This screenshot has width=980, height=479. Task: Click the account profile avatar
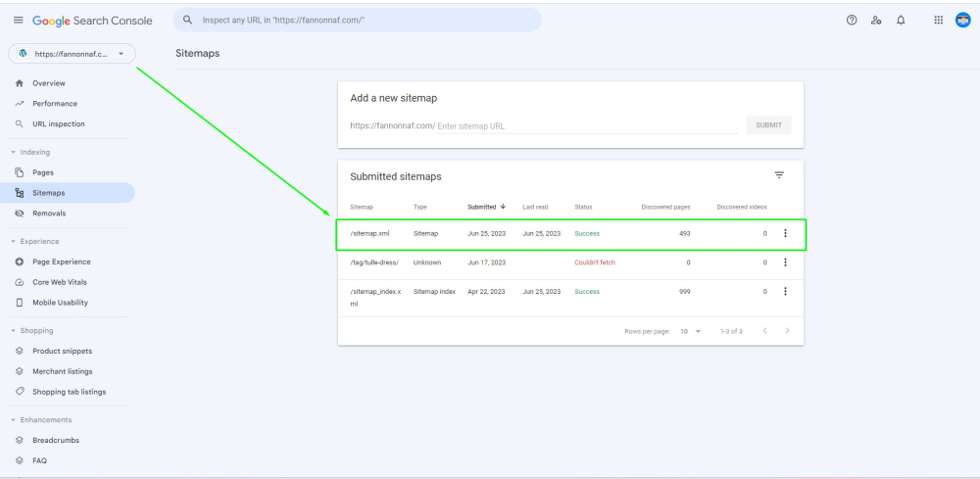[x=962, y=21]
